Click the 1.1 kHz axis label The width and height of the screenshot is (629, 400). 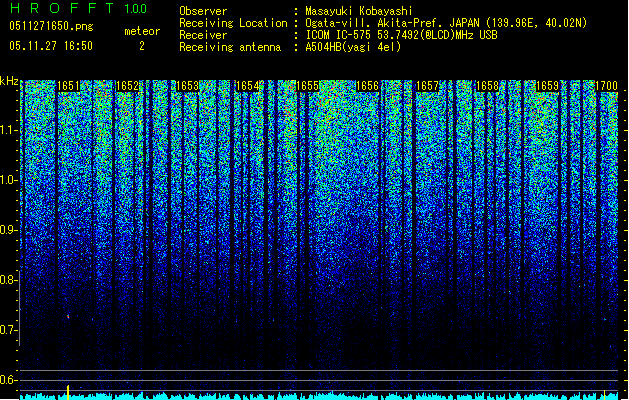click(9, 130)
